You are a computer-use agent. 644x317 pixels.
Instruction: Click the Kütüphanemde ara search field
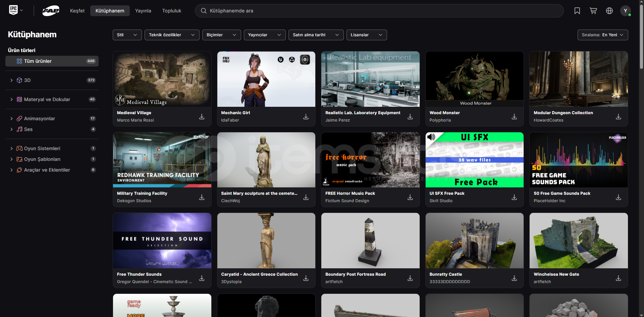379,11
